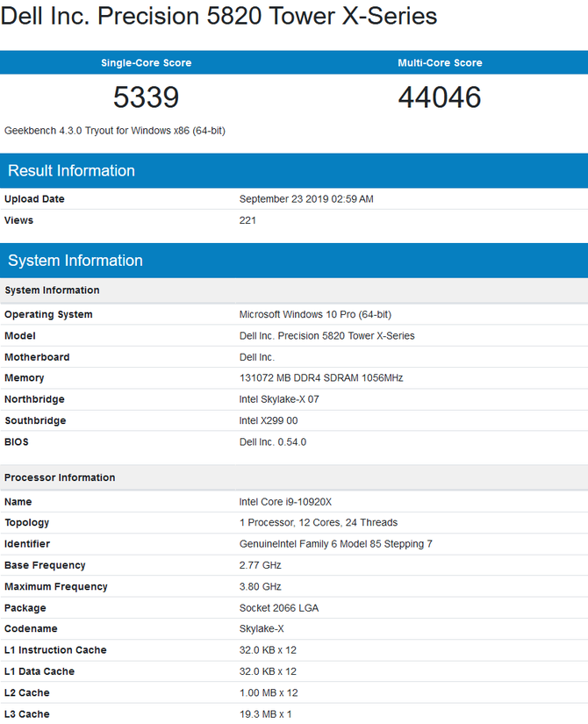Click the L3 Cache label
The width and height of the screenshot is (588, 724).
tap(27, 713)
